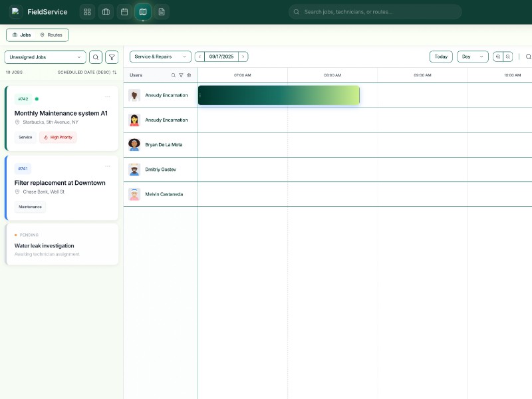532x399 pixels.
Task: Open the Service & Repairs dropdown
Action: click(x=160, y=57)
